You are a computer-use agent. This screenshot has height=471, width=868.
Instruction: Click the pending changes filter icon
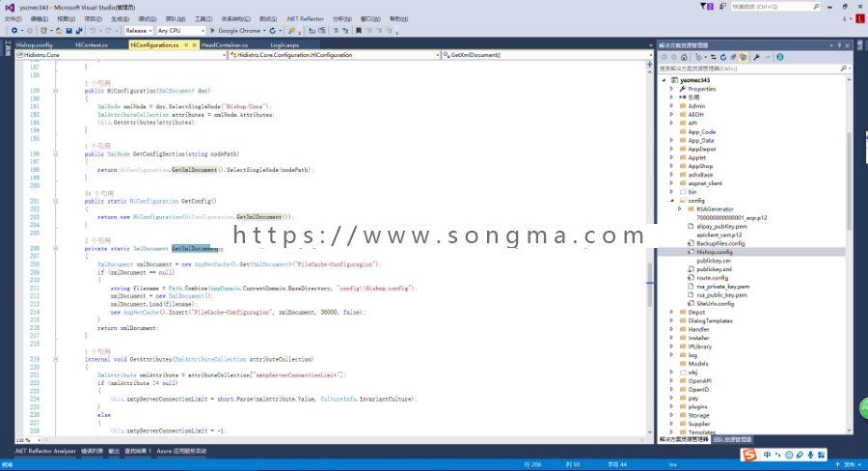tap(700, 57)
